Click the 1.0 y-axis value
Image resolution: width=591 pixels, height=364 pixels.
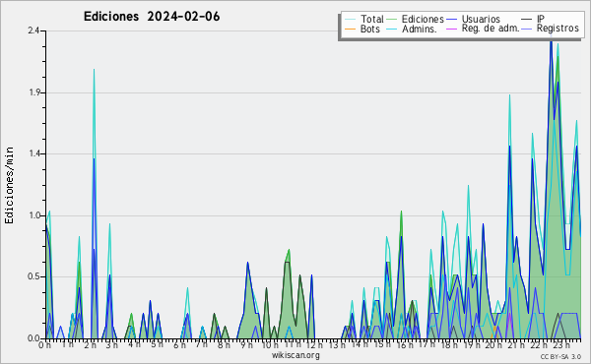point(33,215)
